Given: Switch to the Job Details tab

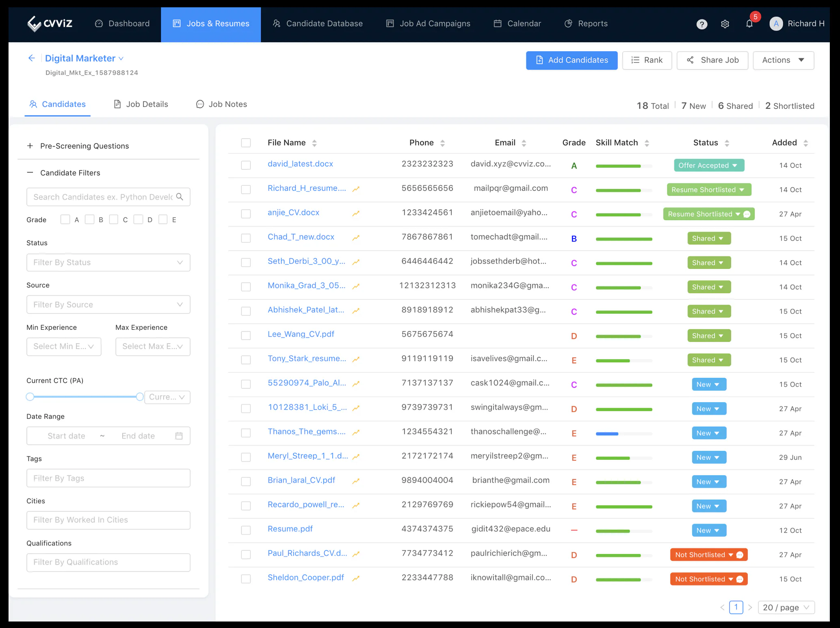Looking at the screenshot, I should coord(141,104).
